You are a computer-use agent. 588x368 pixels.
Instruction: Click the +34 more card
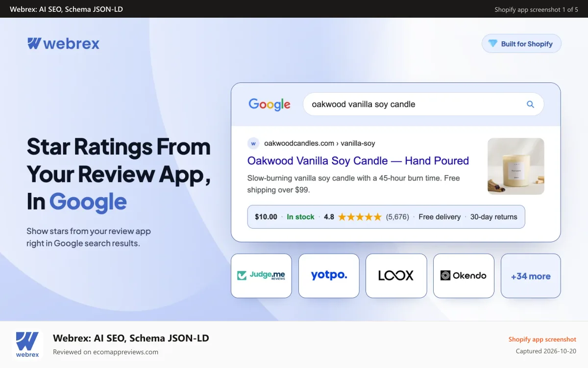[x=531, y=276]
